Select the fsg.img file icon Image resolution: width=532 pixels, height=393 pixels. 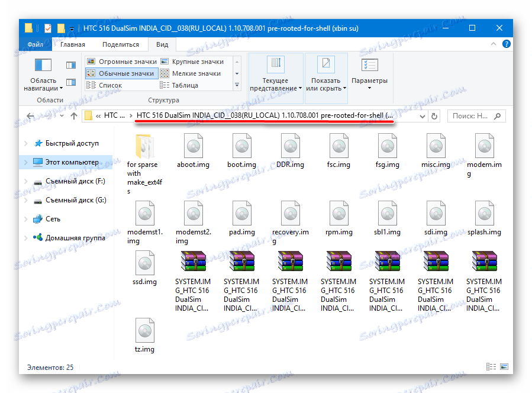(x=387, y=146)
